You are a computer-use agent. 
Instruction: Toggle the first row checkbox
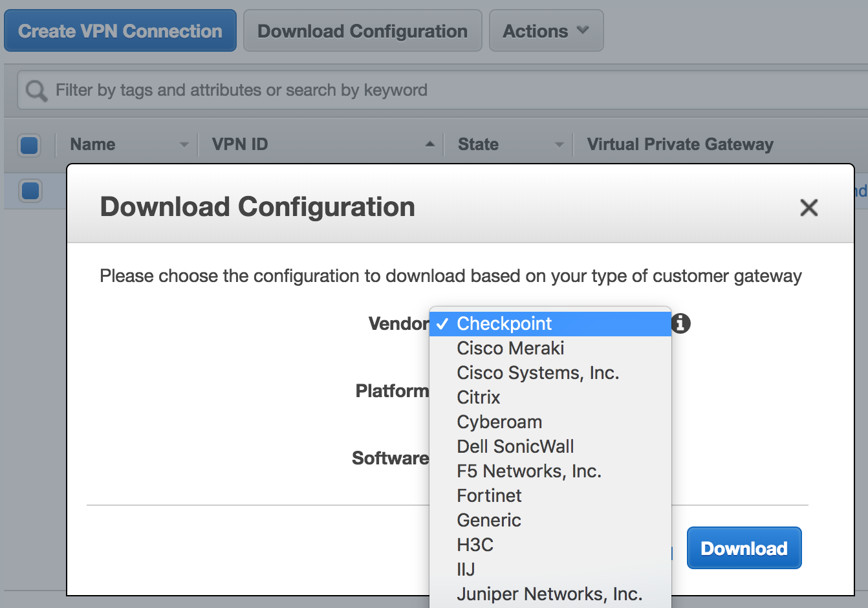click(30, 191)
